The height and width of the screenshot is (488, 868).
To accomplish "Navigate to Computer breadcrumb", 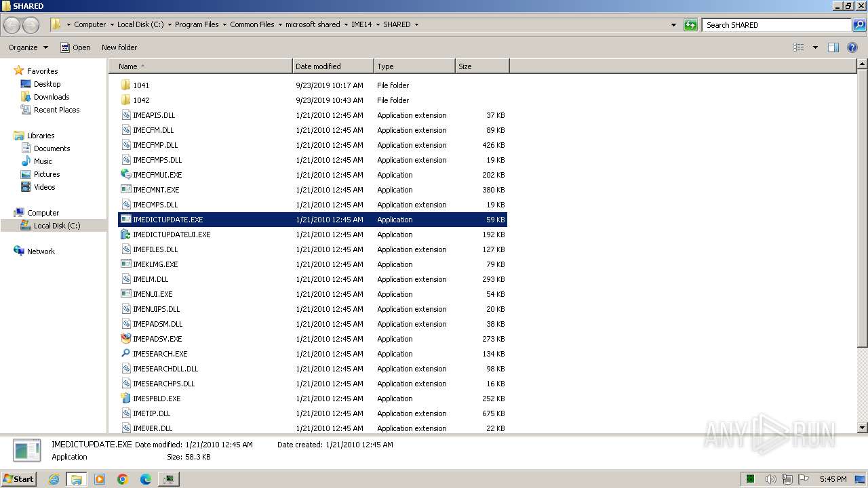I will (x=90, y=24).
